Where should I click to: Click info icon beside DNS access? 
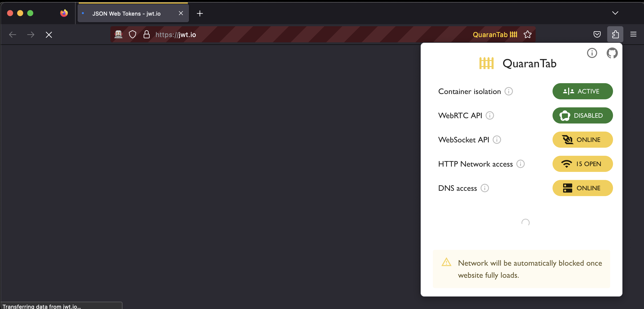485,188
